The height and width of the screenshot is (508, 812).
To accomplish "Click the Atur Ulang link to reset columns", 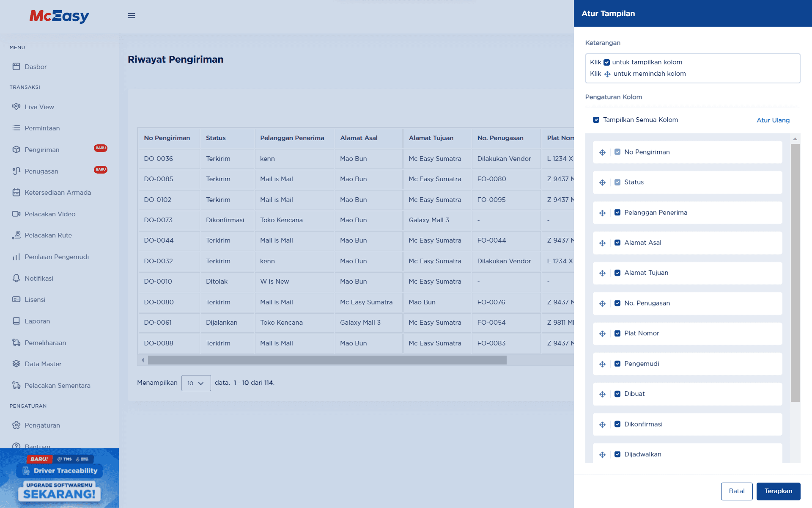I will [x=774, y=120].
